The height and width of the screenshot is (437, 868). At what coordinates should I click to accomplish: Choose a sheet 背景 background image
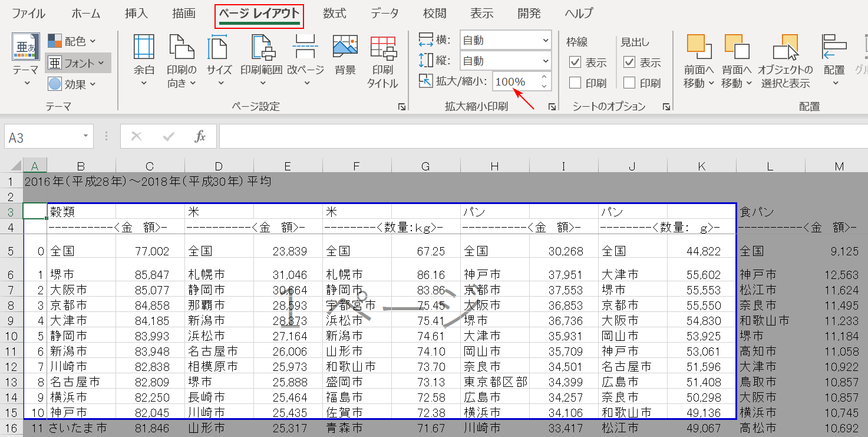[345, 55]
